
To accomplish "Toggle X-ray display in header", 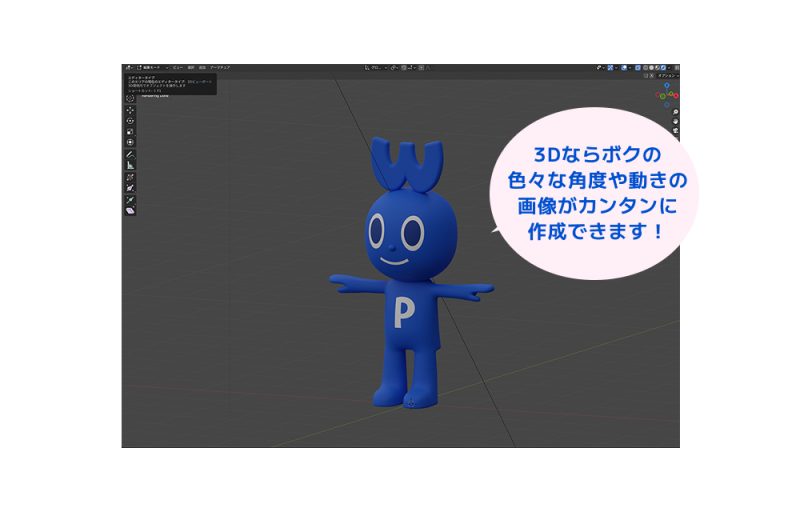I will (x=639, y=68).
